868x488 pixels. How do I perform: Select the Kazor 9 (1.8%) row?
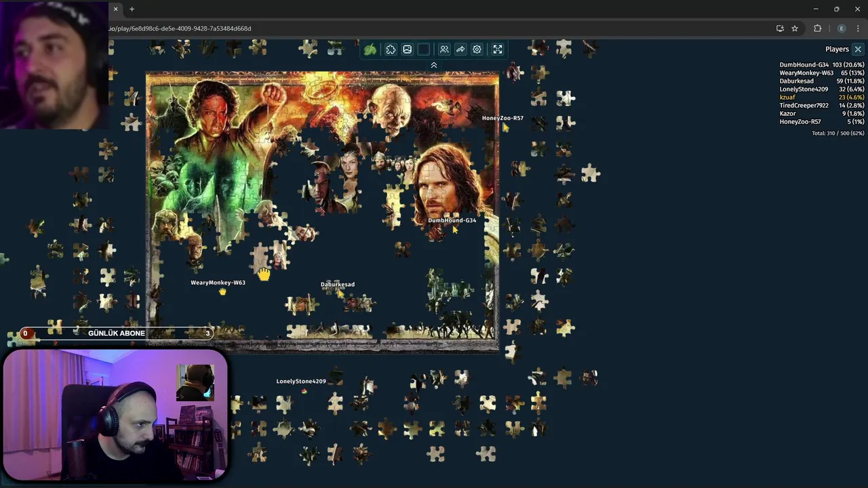pyautogui.click(x=822, y=114)
